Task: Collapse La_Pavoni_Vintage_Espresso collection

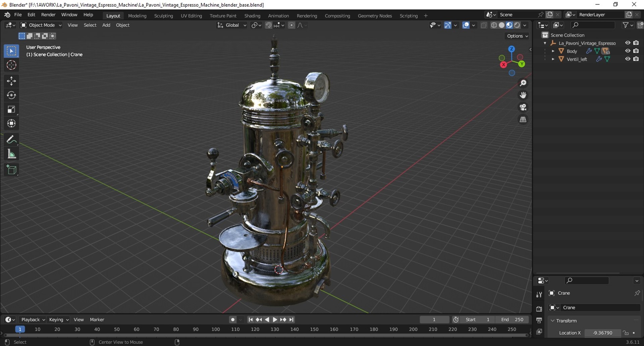Action: 545,43
